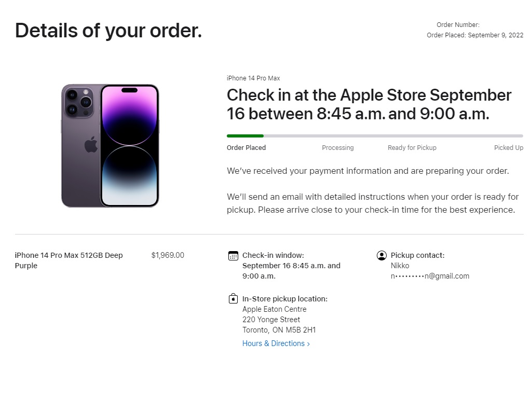Click the shopping bag icon for In-Store pickup

(233, 299)
